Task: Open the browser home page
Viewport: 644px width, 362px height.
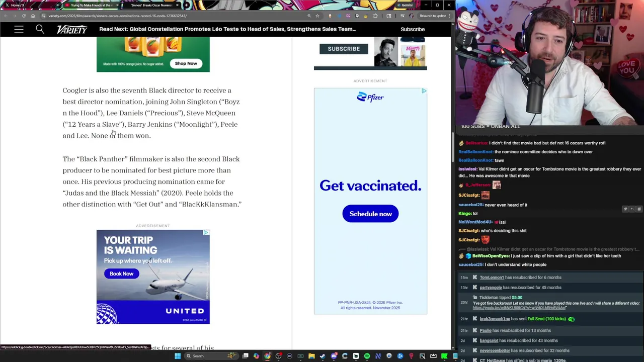Action: [x=33, y=16]
